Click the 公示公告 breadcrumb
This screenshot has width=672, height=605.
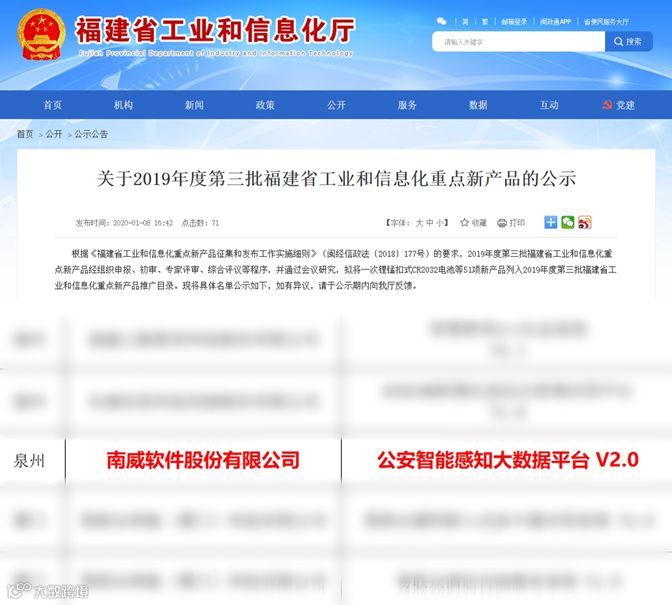[x=91, y=134]
